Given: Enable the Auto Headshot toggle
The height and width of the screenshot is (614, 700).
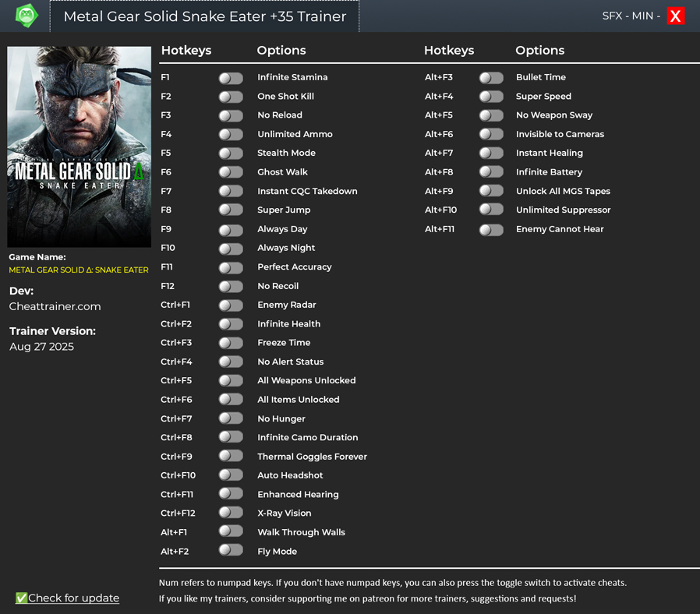Looking at the screenshot, I should pyautogui.click(x=231, y=475).
